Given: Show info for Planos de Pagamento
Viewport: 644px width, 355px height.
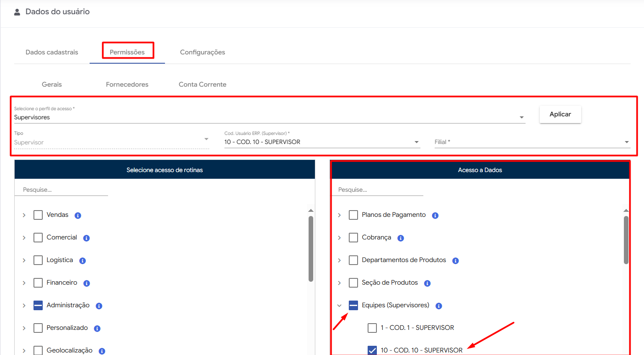Looking at the screenshot, I should pos(435,216).
